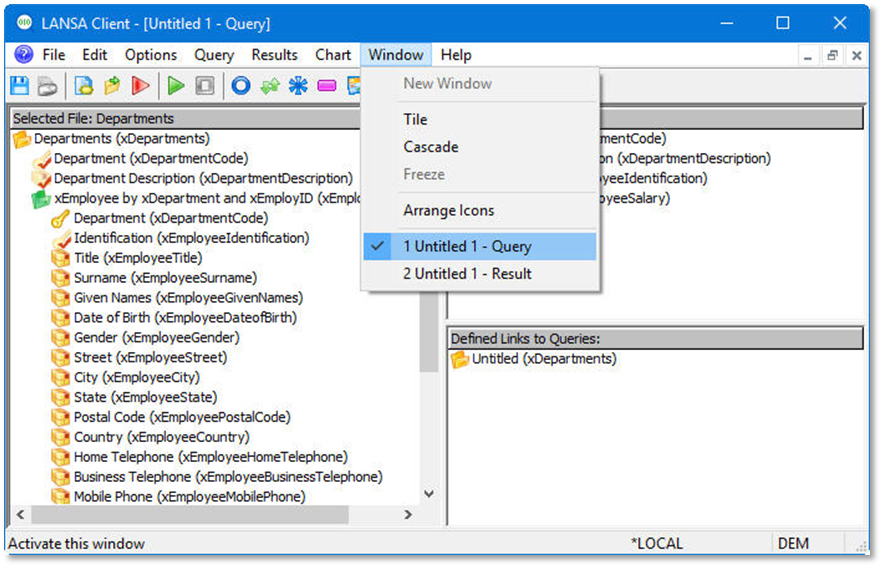Click the 'Defined Links to Queries:' header
Image resolution: width=882 pixels, height=567 pixels.
coord(655,339)
